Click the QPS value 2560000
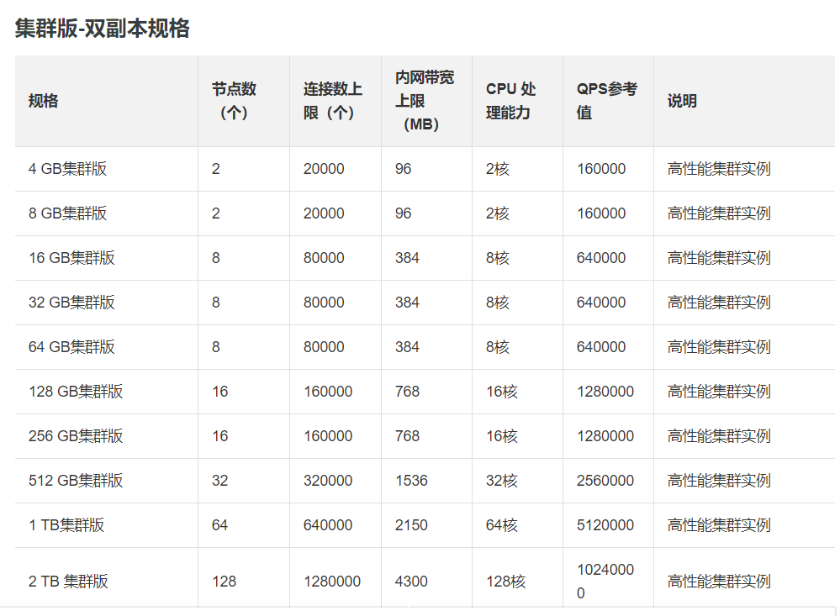The width and height of the screenshot is (840, 616). pos(605,480)
